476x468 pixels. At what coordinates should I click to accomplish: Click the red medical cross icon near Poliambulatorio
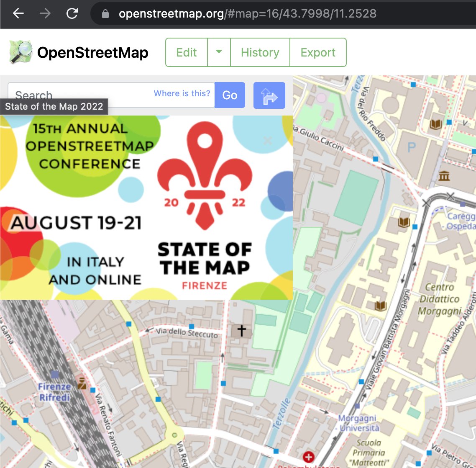pyautogui.click(x=309, y=458)
